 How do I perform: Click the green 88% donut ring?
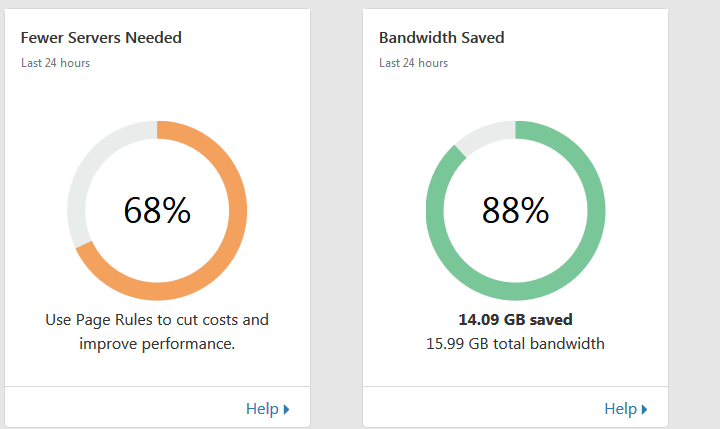click(596, 211)
